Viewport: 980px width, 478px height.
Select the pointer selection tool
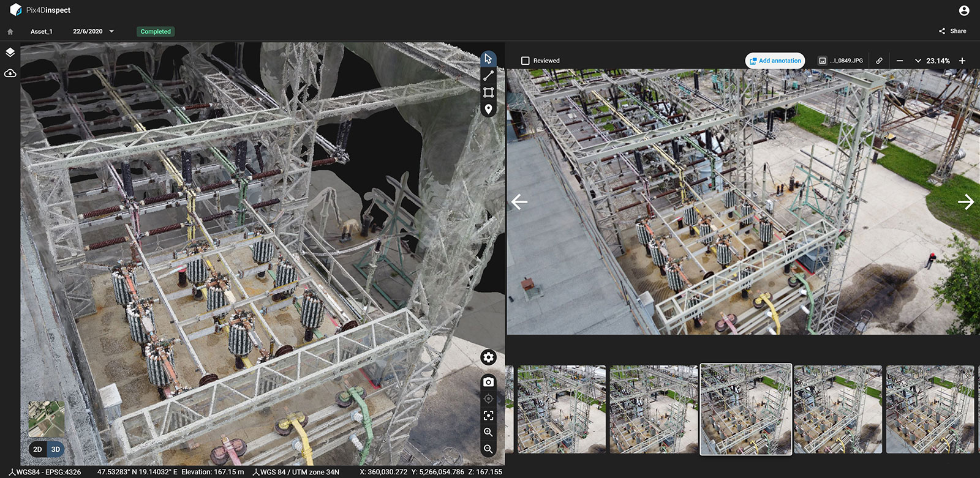click(x=488, y=59)
